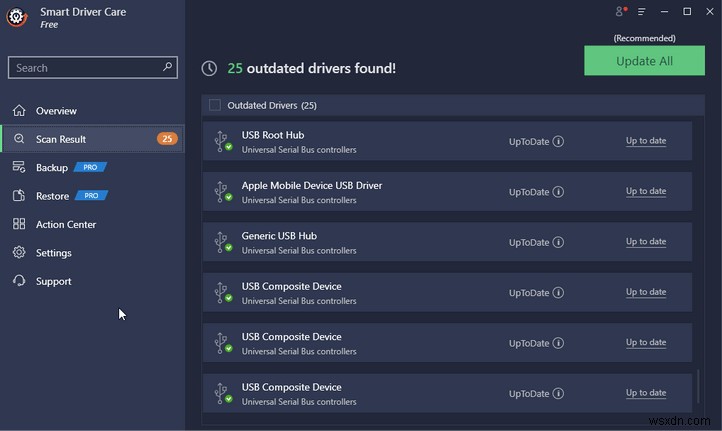Click the Scan Result magnifier icon
Screen dimensions: 722x431
[19, 139]
